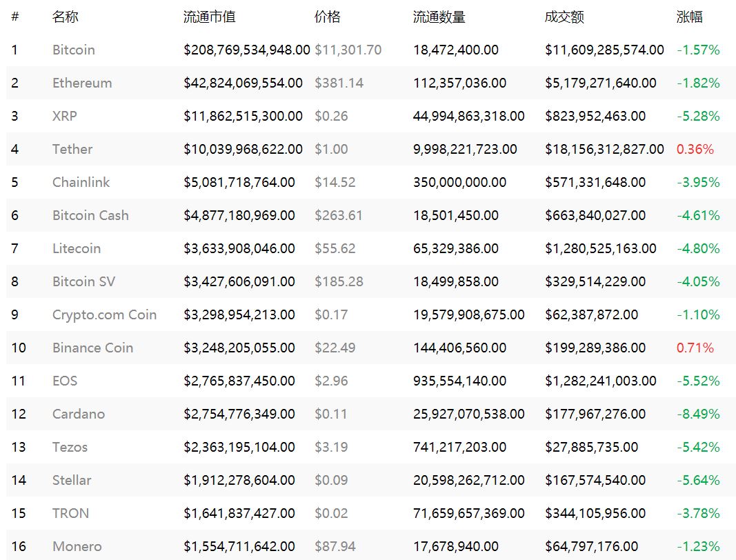Open the Monero coin link
Screen dimensions: 736x560
(77, 546)
